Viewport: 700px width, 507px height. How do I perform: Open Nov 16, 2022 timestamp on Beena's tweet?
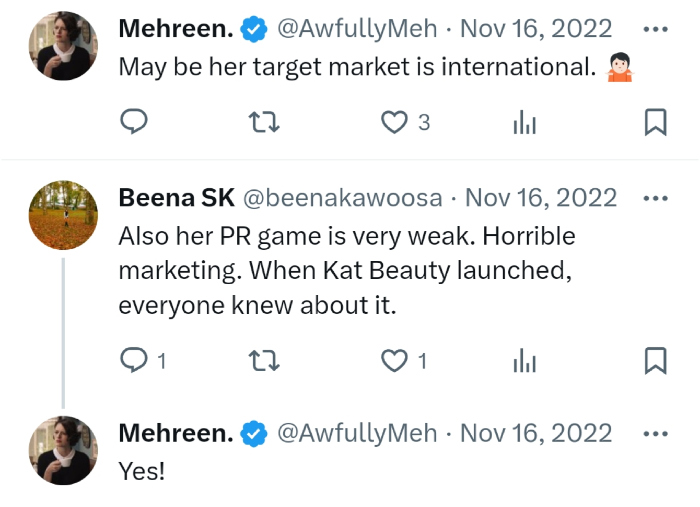[x=541, y=198]
